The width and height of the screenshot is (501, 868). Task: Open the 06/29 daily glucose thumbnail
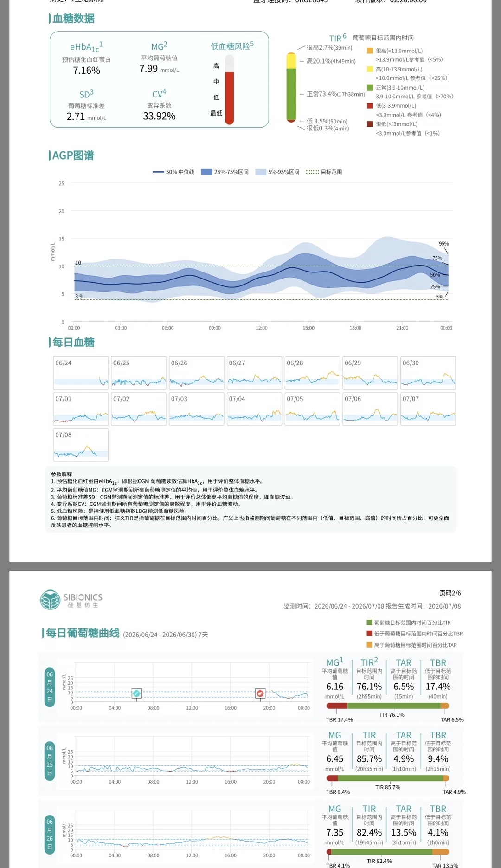coord(370,373)
